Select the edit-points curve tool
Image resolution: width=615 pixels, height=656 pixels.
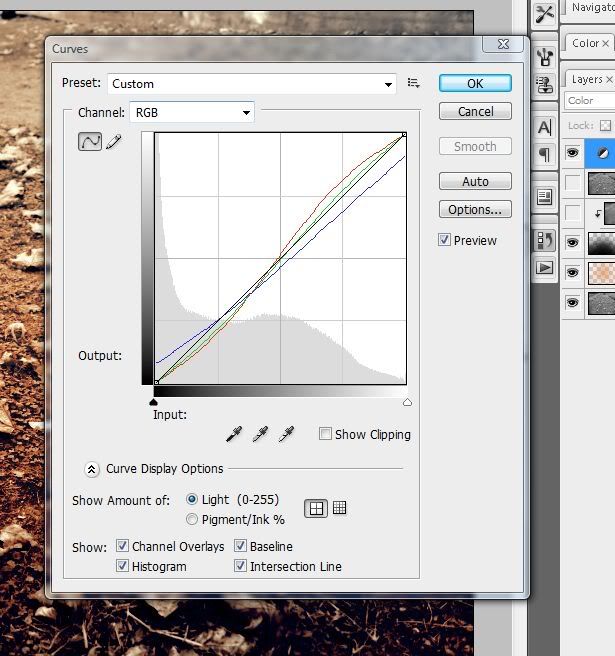tap(90, 141)
